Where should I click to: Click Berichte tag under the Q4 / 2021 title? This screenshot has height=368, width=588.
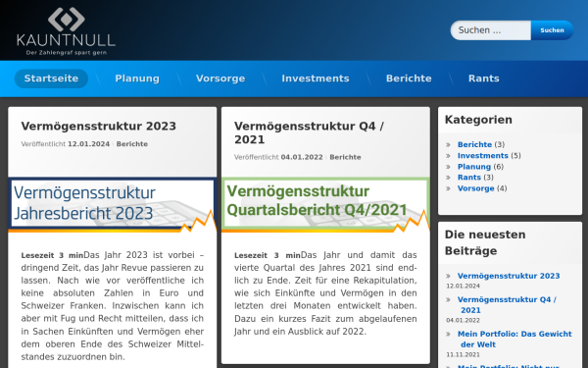[345, 157]
